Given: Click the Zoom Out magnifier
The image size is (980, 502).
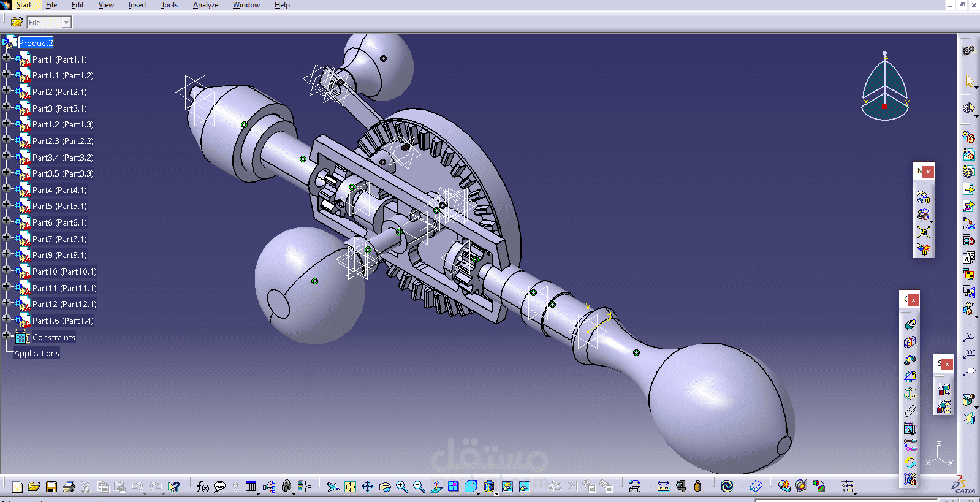Looking at the screenshot, I should [419, 487].
